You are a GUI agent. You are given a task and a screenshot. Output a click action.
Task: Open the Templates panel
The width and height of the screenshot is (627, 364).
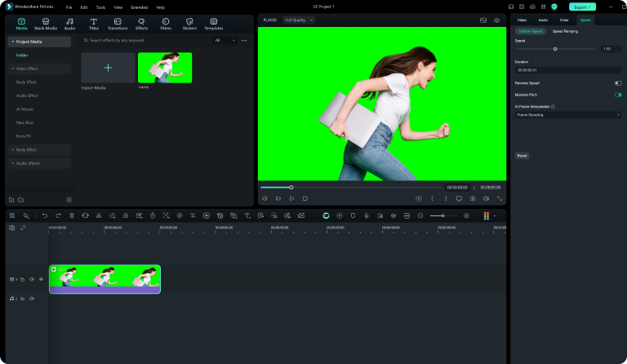(x=214, y=24)
